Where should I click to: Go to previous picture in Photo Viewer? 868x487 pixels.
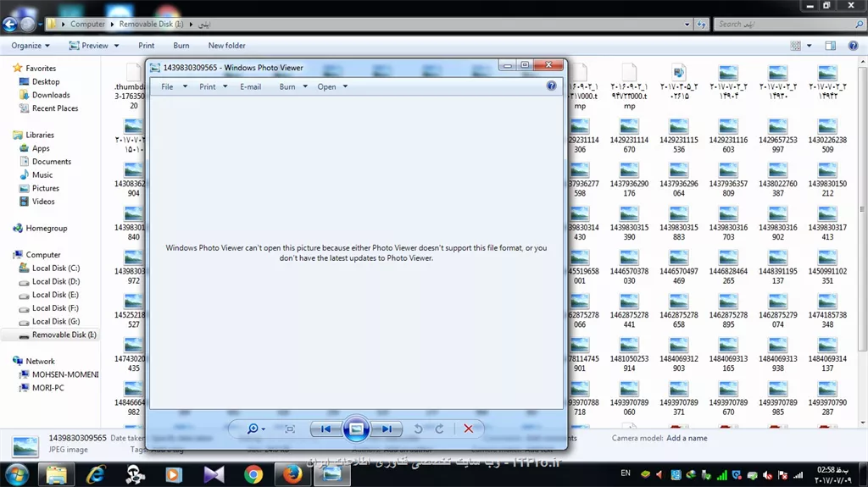point(325,429)
